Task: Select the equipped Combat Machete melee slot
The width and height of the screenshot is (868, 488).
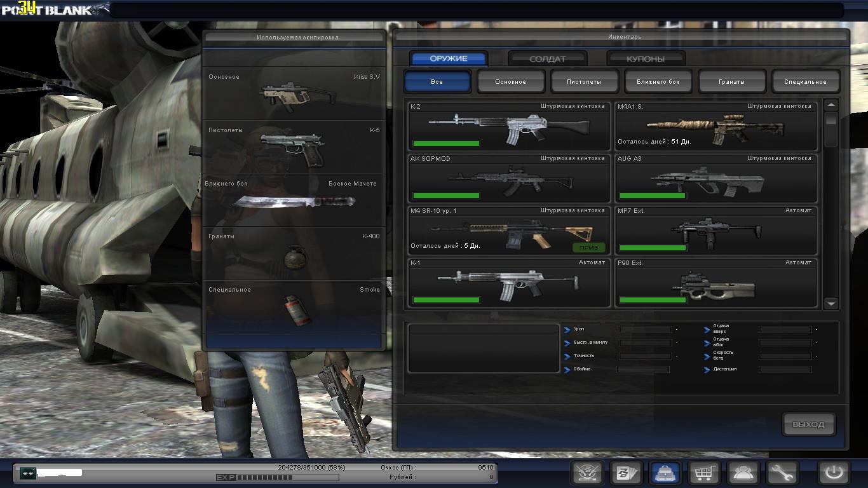Action: tap(294, 200)
